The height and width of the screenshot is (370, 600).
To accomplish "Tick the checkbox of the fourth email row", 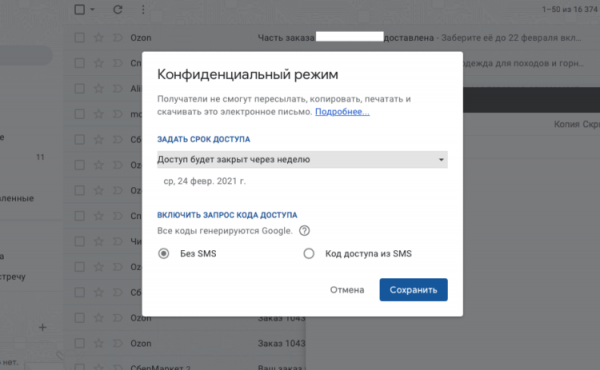I will (x=80, y=114).
